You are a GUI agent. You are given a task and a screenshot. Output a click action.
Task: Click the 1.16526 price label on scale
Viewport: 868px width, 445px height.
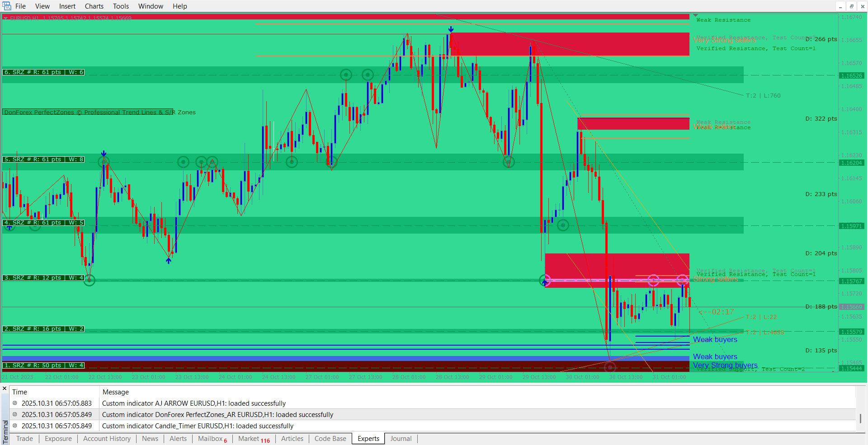(851, 75)
